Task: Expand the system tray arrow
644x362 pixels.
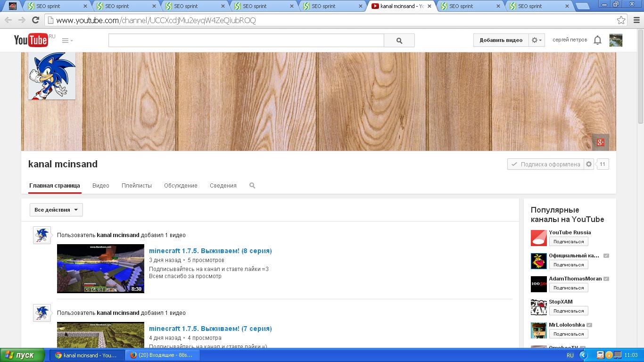Action: [583, 355]
